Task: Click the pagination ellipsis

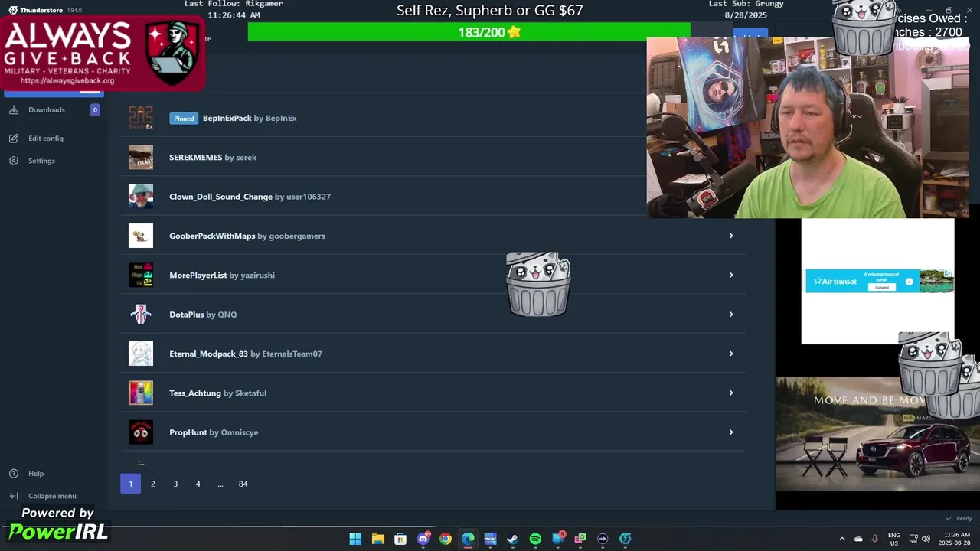Action: tap(220, 484)
